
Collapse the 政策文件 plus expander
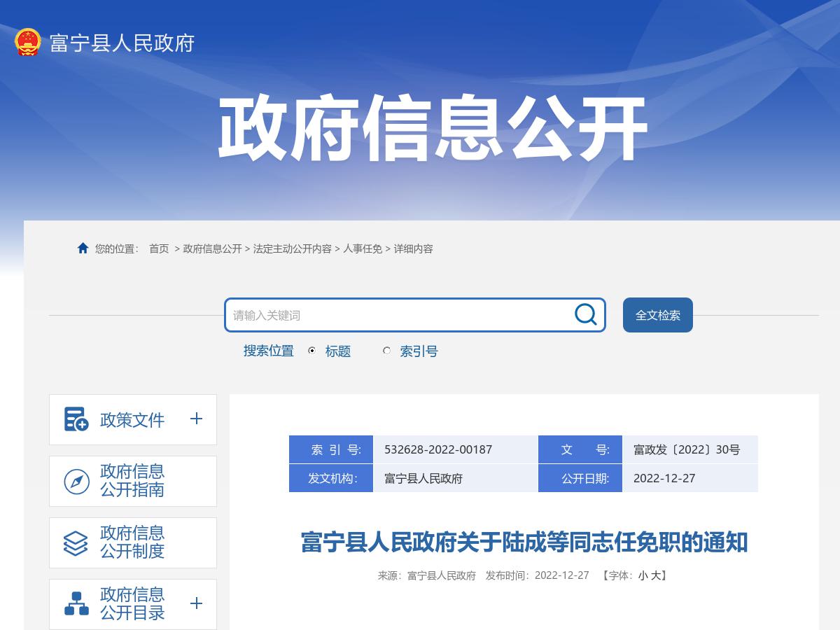pyautogui.click(x=197, y=419)
